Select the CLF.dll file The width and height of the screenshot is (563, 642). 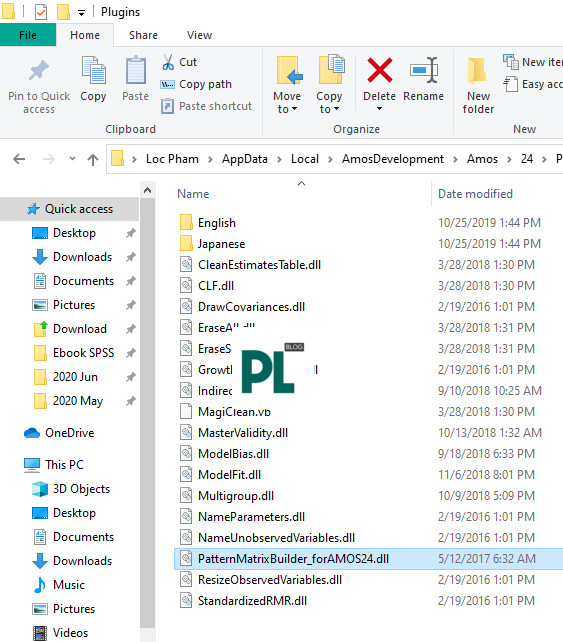click(216, 286)
